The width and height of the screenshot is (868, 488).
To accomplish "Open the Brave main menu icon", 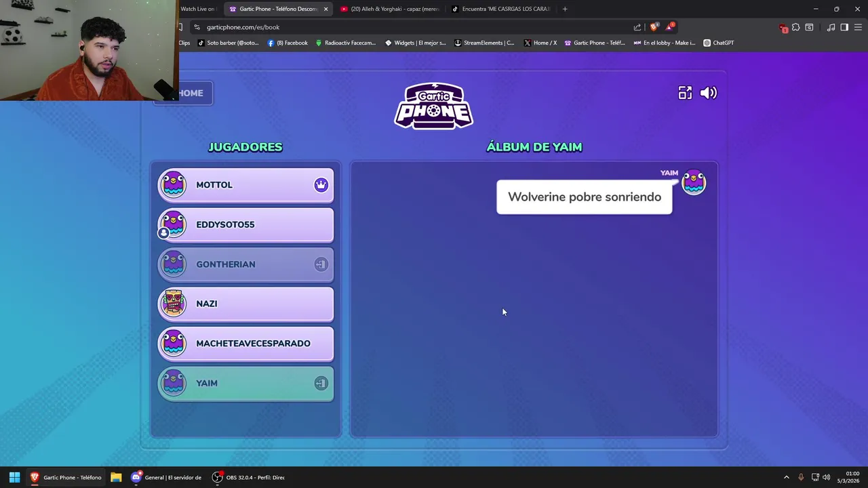I will click(x=858, y=27).
